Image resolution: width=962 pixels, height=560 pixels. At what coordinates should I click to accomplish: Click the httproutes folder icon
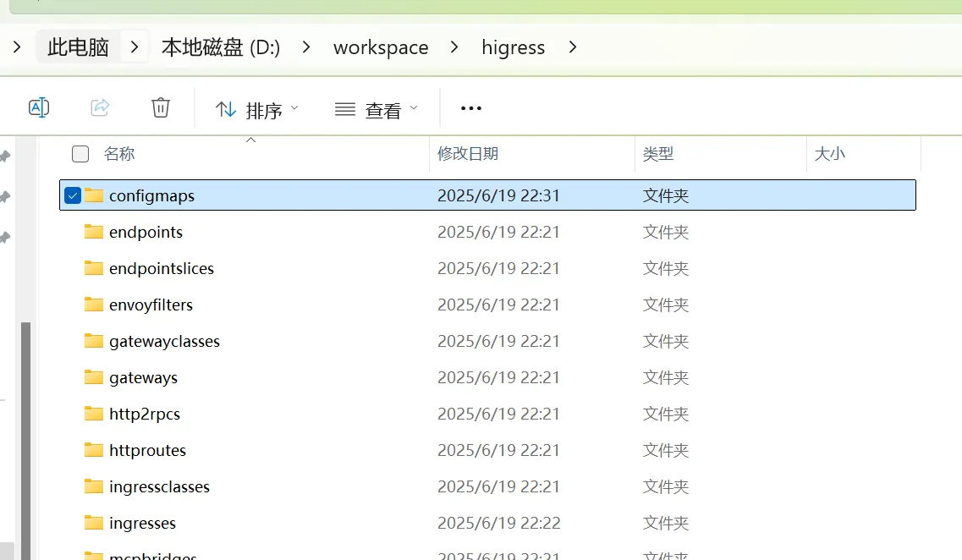pos(94,449)
